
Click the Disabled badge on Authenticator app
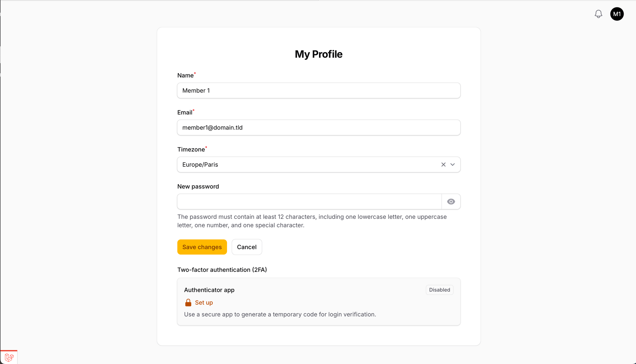click(439, 290)
